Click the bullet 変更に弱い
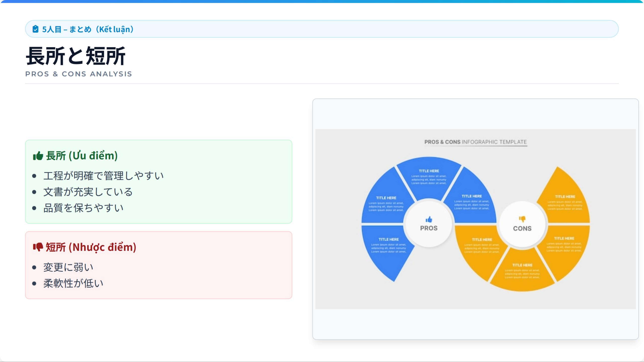 pyautogui.click(x=68, y=267)
